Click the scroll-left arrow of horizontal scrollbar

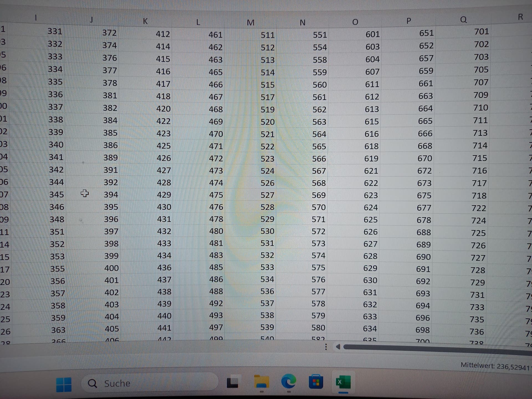pos(338,347)
